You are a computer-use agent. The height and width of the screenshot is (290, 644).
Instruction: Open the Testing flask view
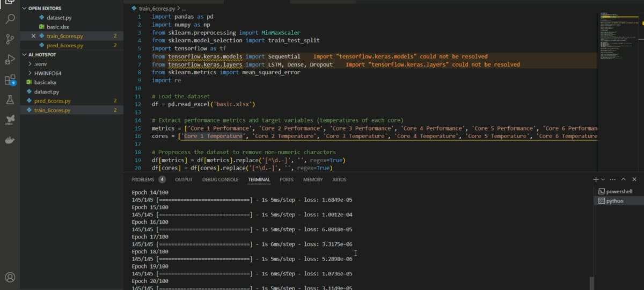(10, 100)
